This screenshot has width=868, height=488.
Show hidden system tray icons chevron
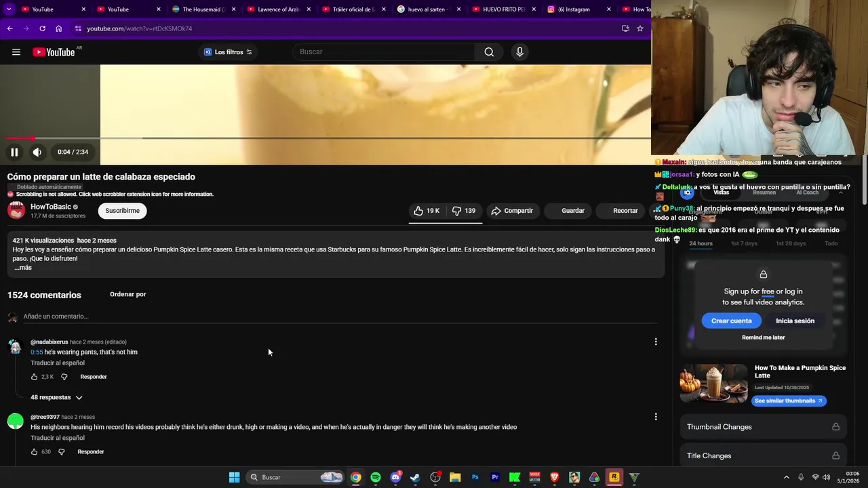pyautogui.click(x=786, y=477)
